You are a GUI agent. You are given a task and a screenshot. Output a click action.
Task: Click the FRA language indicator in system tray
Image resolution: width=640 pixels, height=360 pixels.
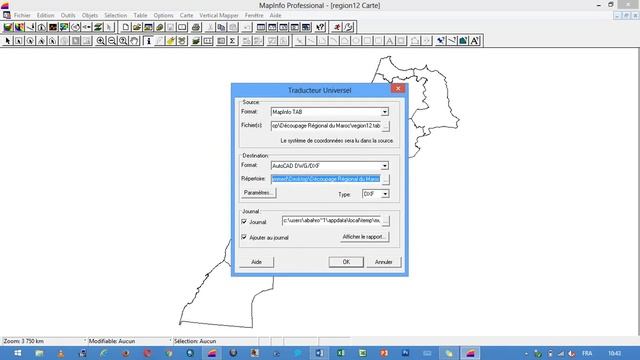pyautogui.click(x=587, y=353)
